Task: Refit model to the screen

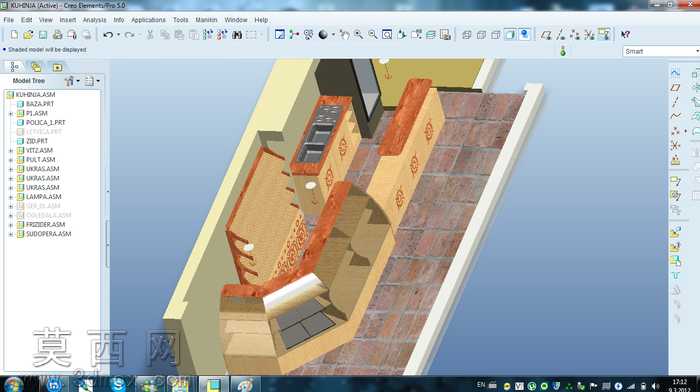Action: click(x=387, y=34)
